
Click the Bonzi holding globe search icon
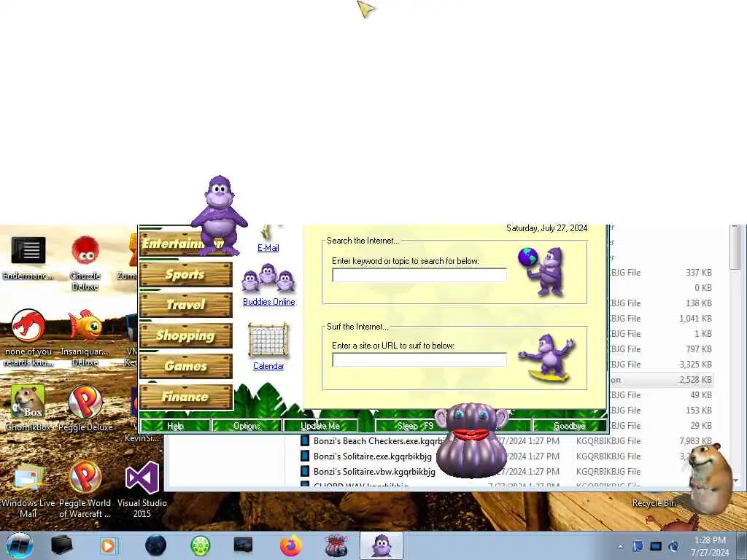coord(542,271)
